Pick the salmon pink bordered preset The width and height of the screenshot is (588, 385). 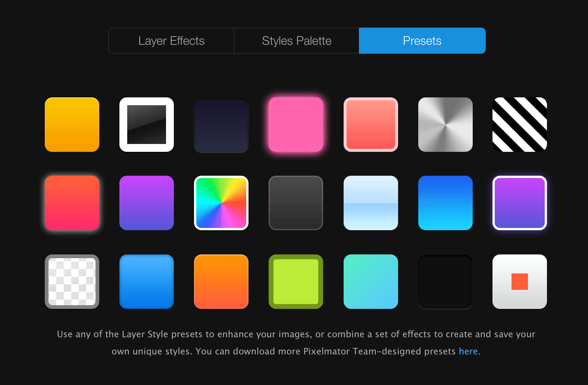tap(371, 125)
